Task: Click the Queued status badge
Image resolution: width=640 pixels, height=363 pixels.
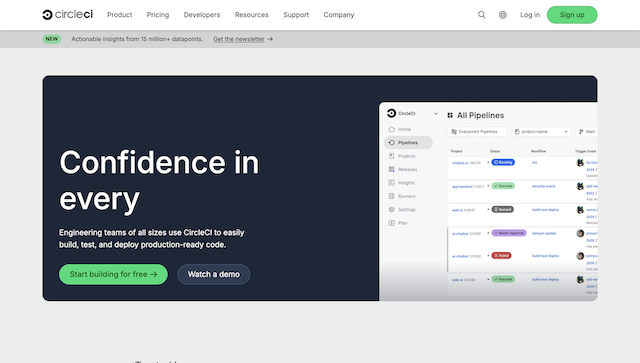Action: tap(502, 209)
